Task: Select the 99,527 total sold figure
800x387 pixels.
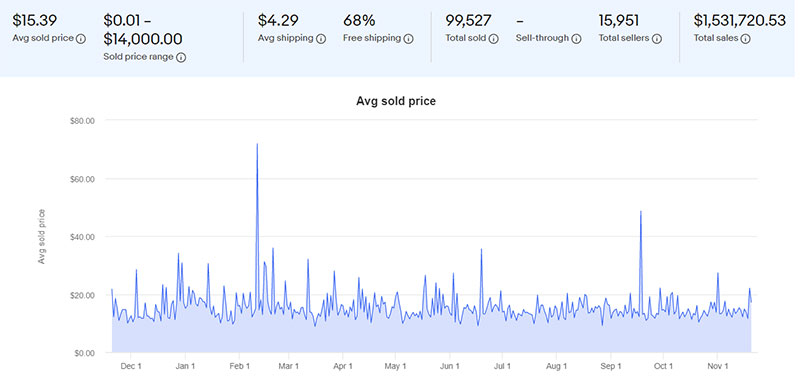Action: coord(468,21)
